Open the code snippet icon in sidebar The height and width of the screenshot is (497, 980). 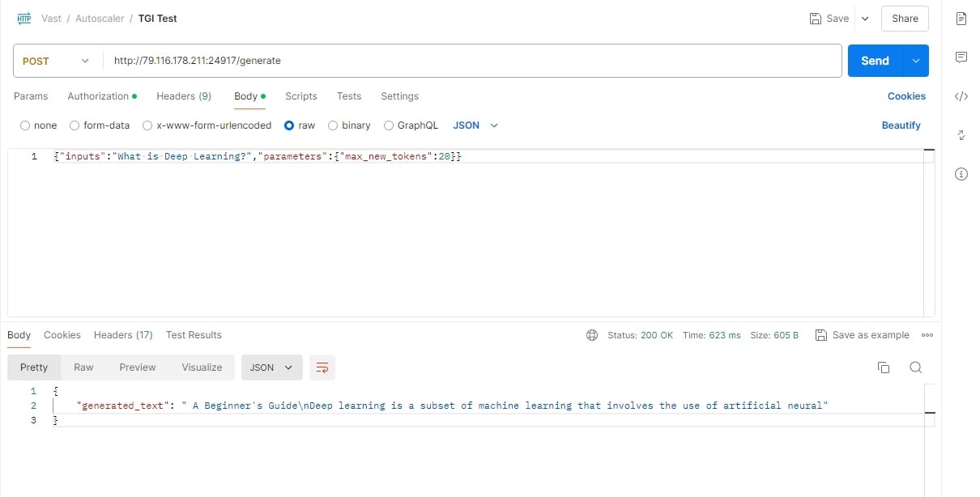[x=961, y=96]
